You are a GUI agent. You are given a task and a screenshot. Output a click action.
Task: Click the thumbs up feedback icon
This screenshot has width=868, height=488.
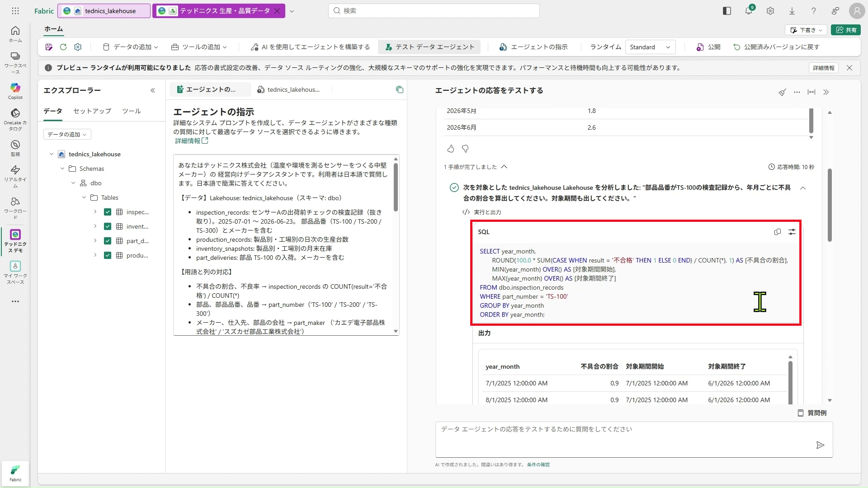[x=451, y=149]
